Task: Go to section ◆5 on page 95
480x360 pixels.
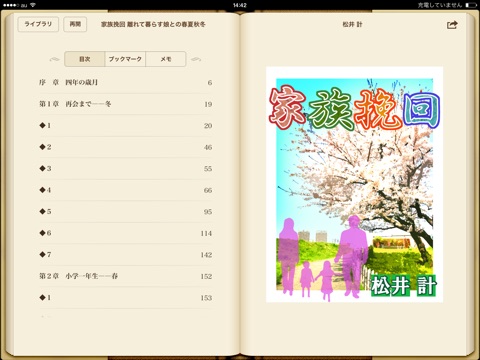Action: coord(125,212)
